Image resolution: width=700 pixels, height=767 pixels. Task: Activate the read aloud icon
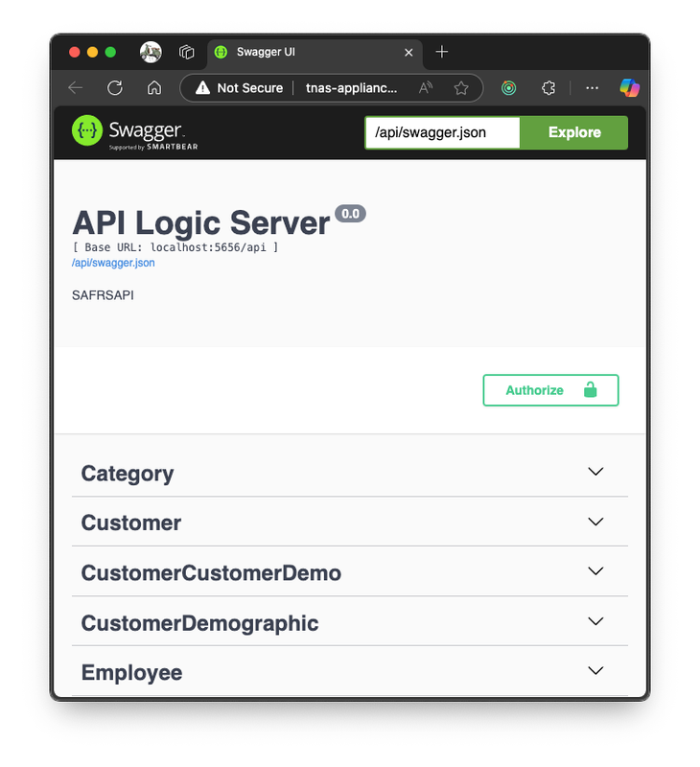point(426,88)
